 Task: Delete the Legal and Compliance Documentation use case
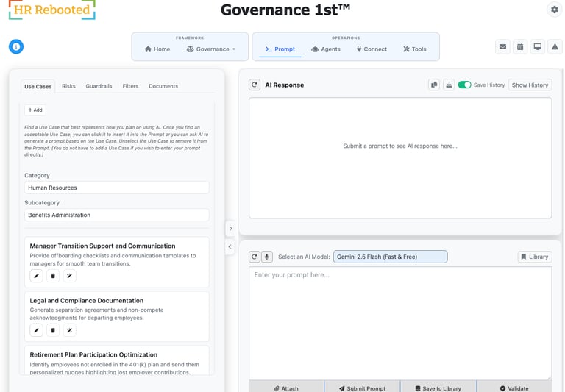(53, 330)
